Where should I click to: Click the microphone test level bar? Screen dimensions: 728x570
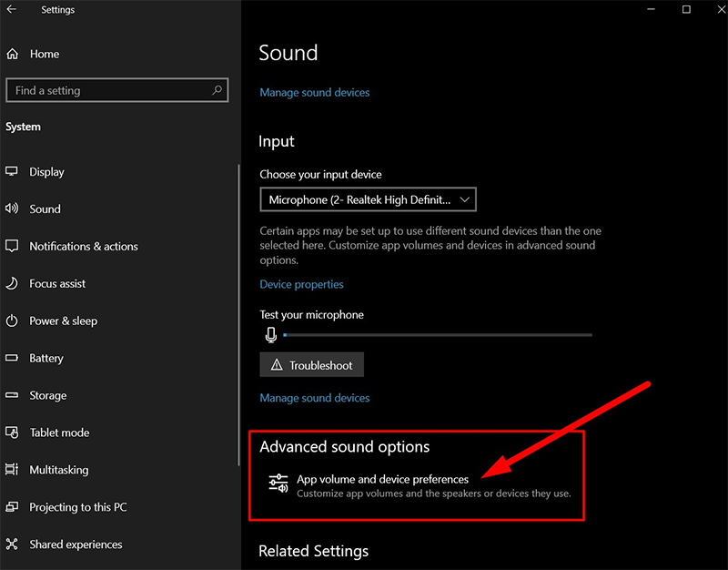coord(437,335)
